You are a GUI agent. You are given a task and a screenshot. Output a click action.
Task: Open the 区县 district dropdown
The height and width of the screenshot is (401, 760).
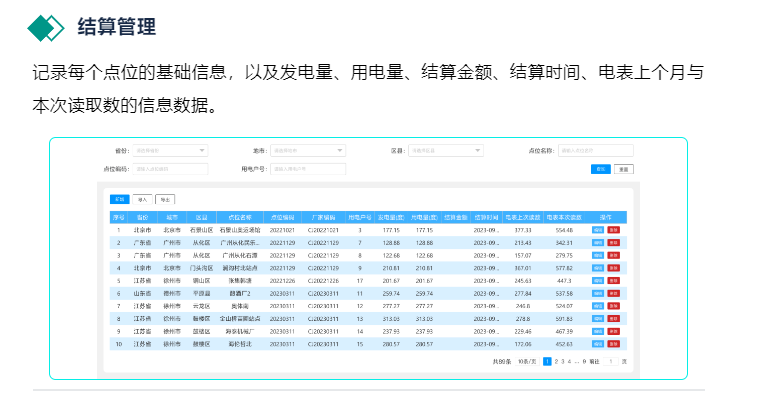[446, 150]
